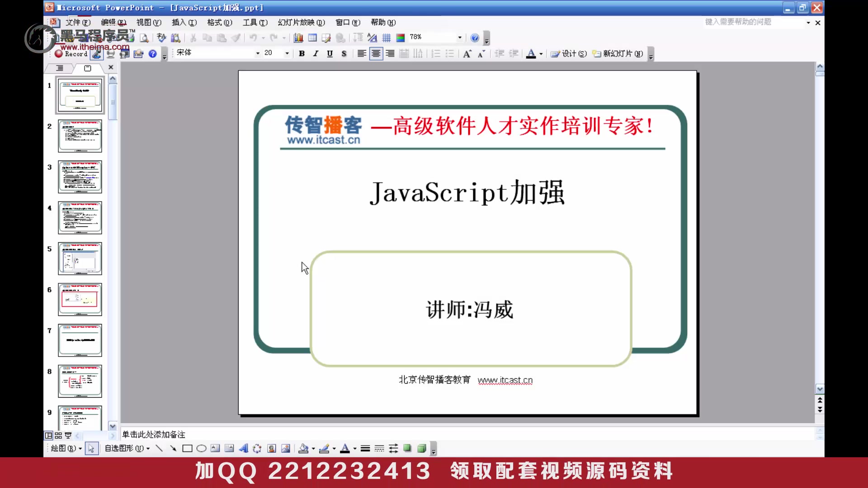Insert a picture from file

286,448
